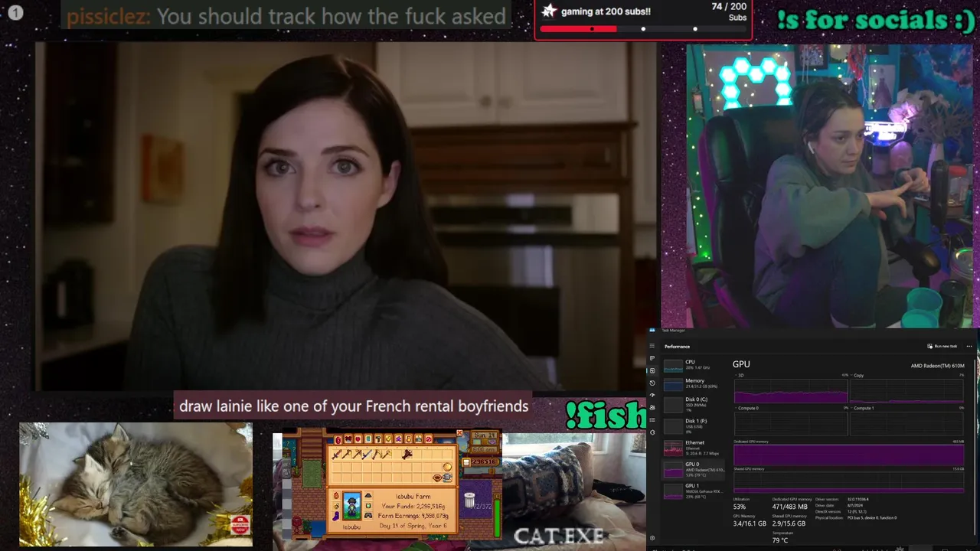Click the "!fish" command text

(x=605, y=414)
